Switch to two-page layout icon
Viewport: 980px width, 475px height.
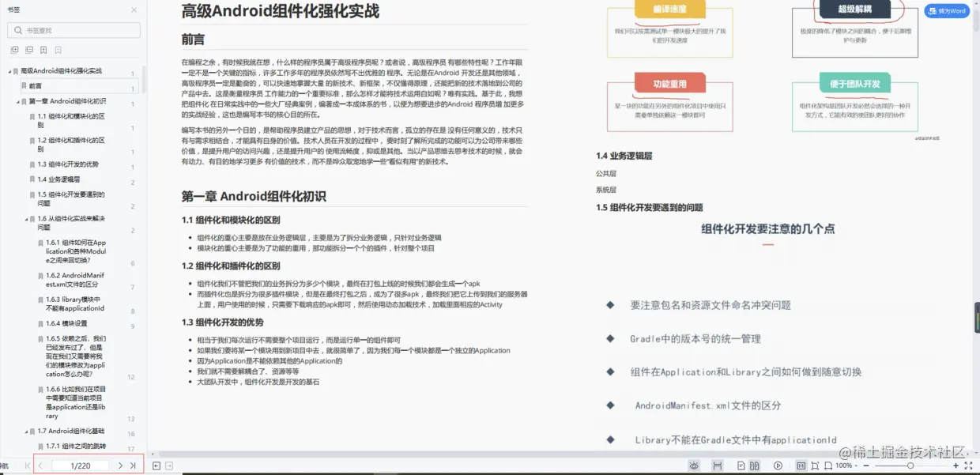coord(754,466)
